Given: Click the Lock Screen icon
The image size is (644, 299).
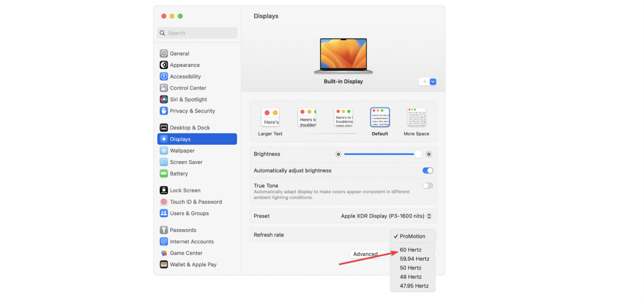Looking at the screenshot, I should coord(164,190).
